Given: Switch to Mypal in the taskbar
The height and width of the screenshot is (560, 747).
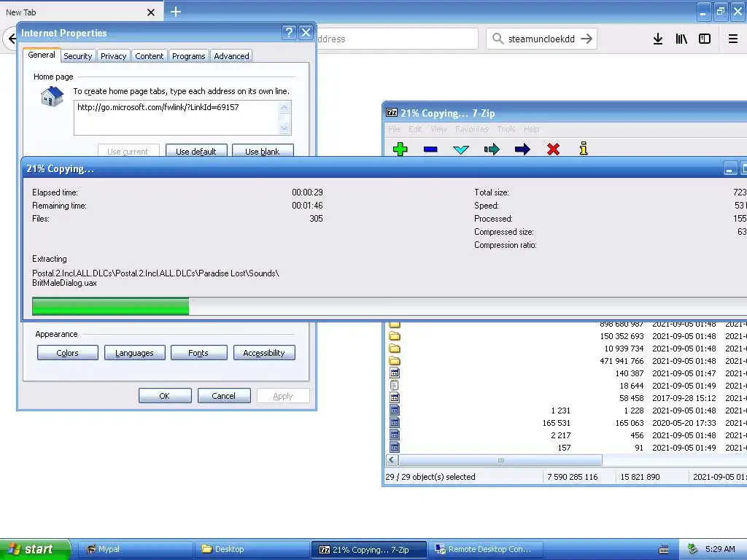Looking at the screenshot, I should [135, 549].
